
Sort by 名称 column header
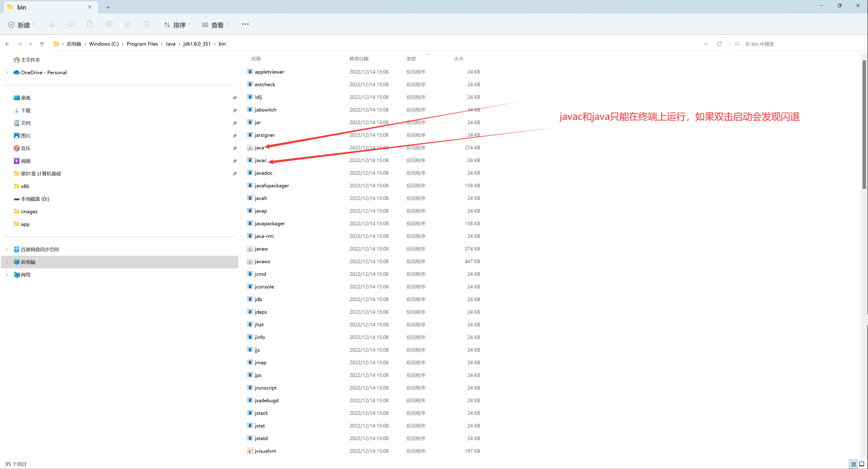click(x=256, y=59)
